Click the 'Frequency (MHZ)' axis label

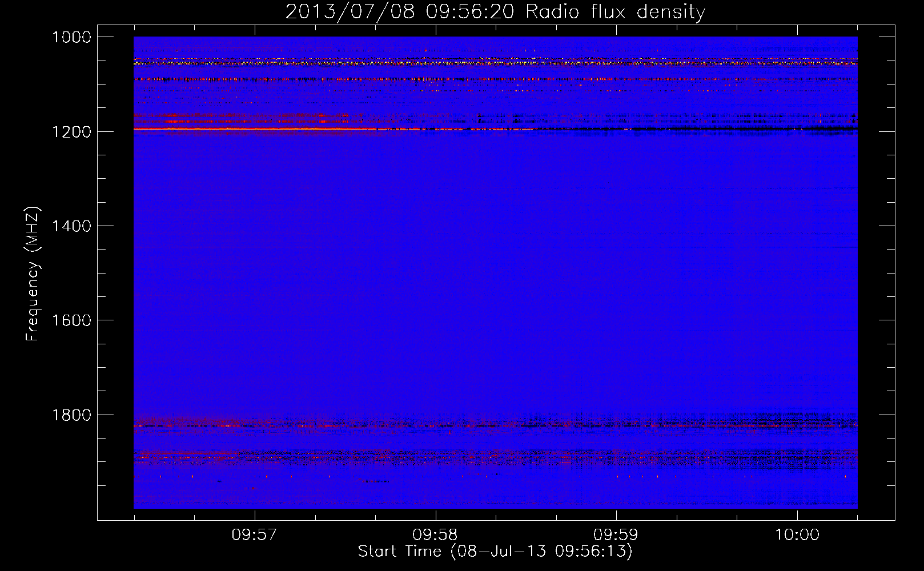(x=33, y=274)
